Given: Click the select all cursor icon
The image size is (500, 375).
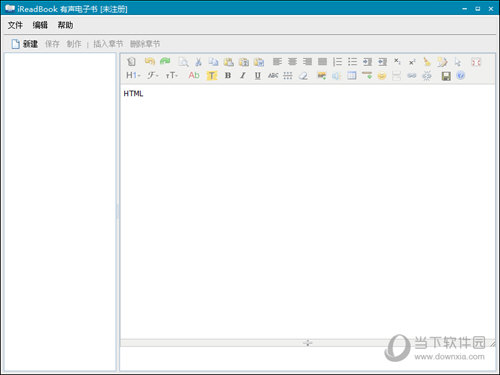Looking at the screenshot, I should pyautogui.click(x=458, y=62).
